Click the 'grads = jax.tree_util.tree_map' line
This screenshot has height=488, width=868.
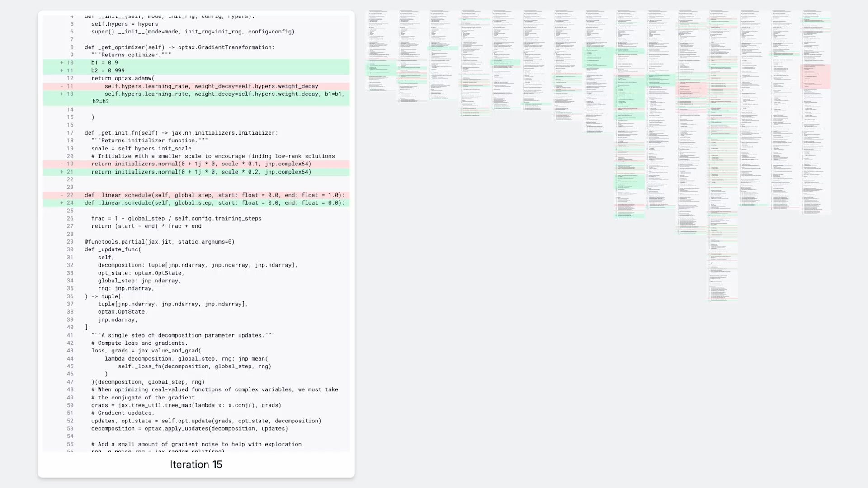coord(186,405)
